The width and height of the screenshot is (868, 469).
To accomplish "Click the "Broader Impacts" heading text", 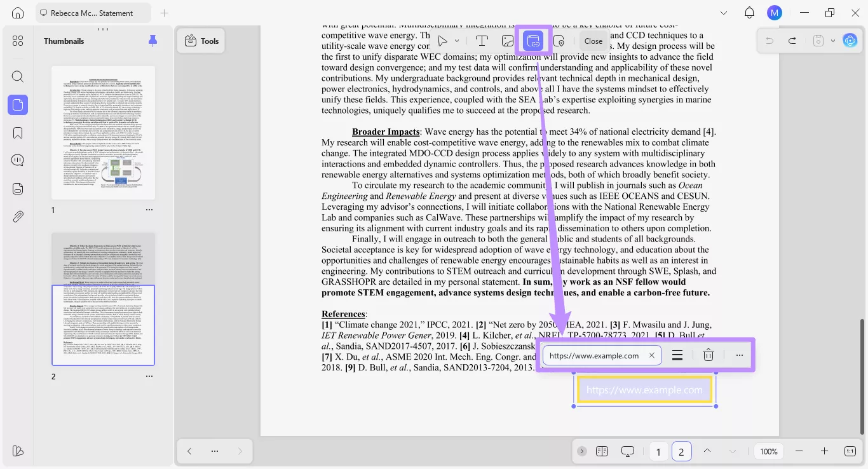I will tap(386, 132).
